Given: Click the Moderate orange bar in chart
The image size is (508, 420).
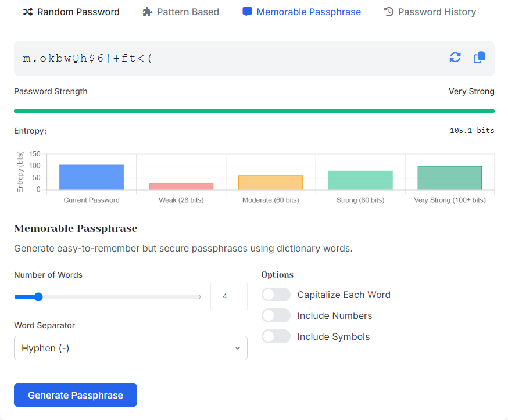Looking at the screenshot, I should point(270,182).
